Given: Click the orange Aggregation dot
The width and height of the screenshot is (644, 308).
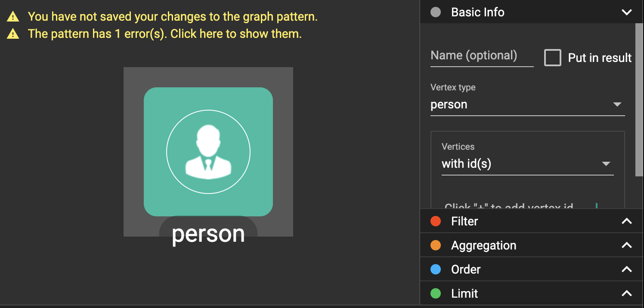Looking at the screenshot, I should point(436,245).
